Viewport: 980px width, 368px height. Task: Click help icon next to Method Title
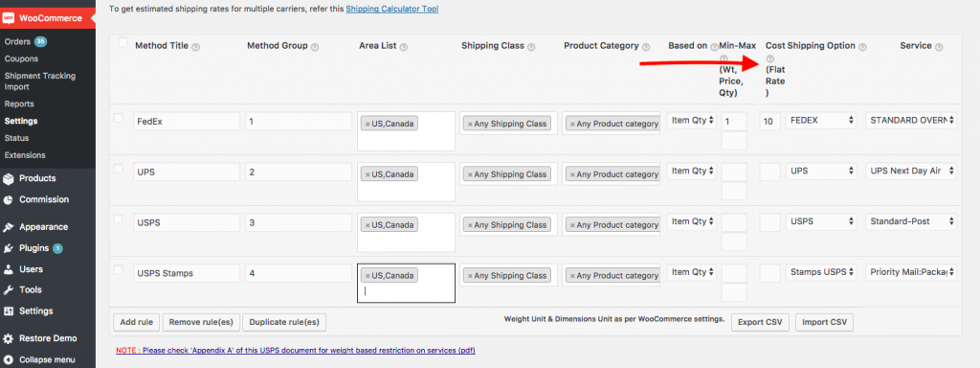click(195, 47)
